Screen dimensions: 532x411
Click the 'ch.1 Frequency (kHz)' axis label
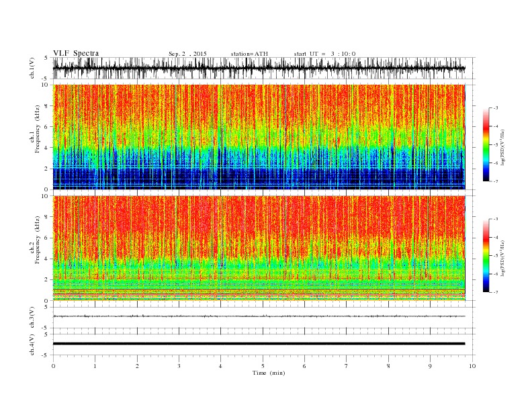[x=36, y=129]
